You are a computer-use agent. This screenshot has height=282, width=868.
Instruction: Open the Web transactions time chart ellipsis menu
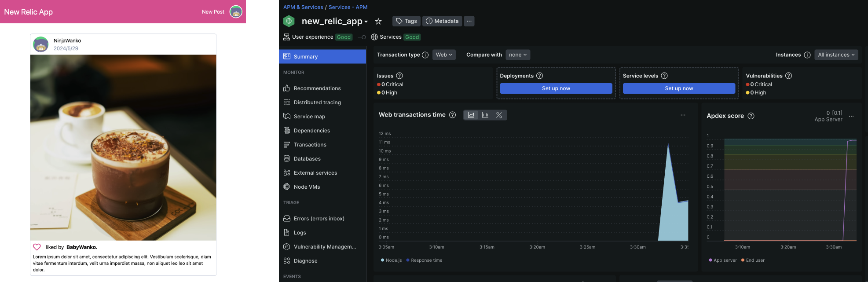tap(683, 115)
